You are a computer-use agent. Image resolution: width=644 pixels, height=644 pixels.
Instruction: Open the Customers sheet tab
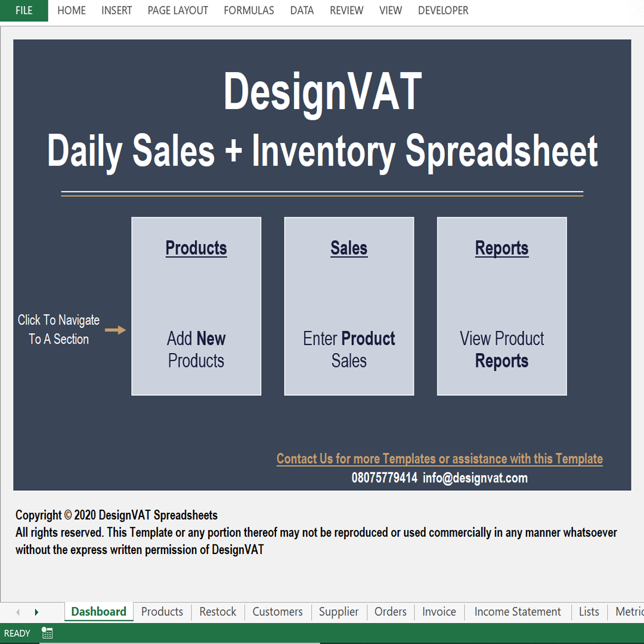pos(277,612)
